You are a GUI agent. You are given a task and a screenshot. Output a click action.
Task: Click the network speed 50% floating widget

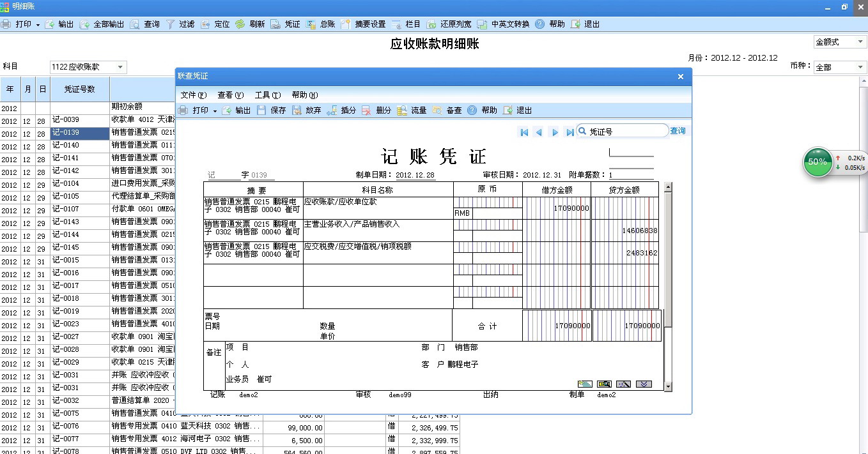tap(818, 162)
